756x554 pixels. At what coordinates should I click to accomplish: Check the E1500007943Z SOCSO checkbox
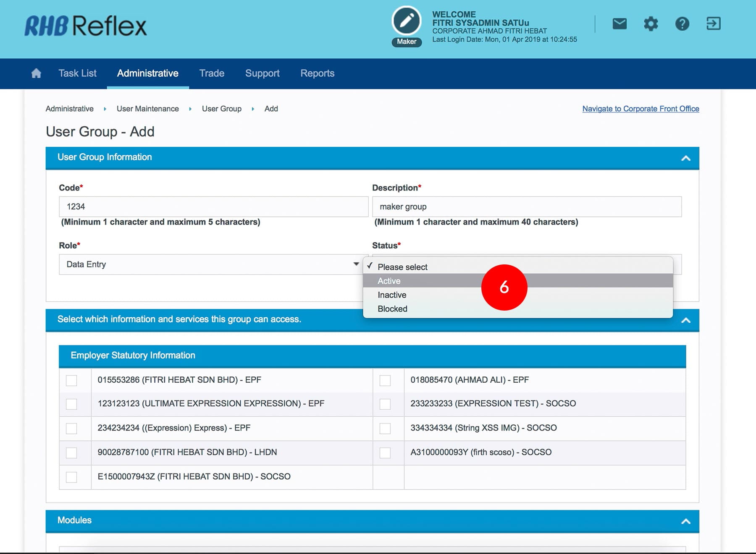[x=72, y=477]
